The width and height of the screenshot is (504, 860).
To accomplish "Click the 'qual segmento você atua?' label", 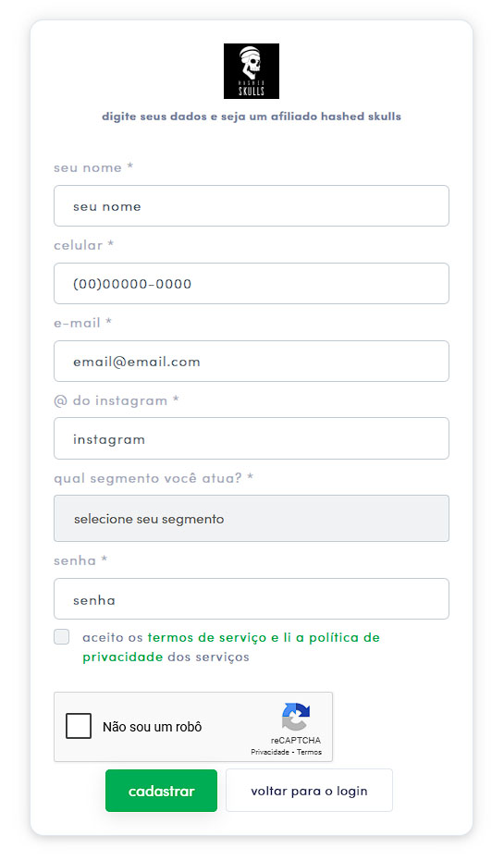I will 154,478.
